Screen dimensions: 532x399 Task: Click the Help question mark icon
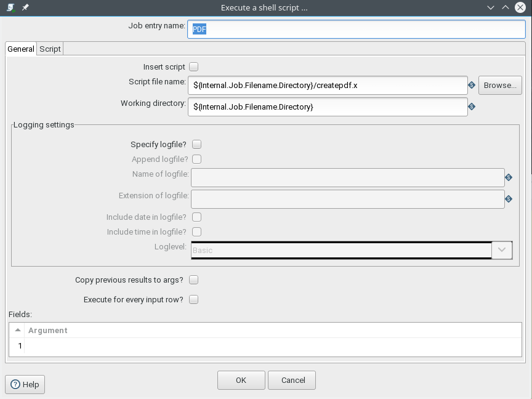click(x=15, y=384)
